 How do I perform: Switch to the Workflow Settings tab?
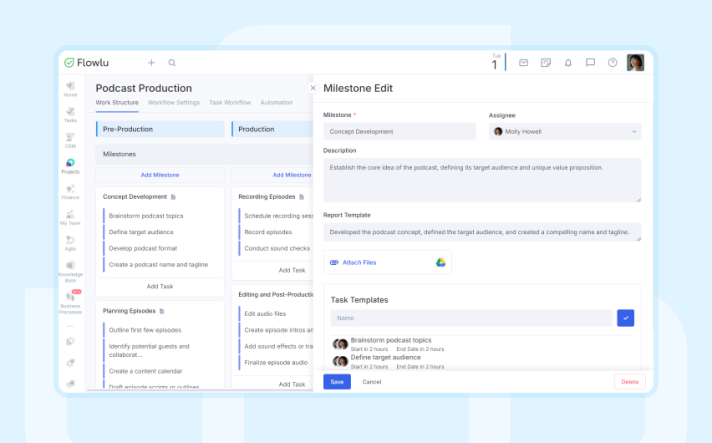tap(174, 103)
